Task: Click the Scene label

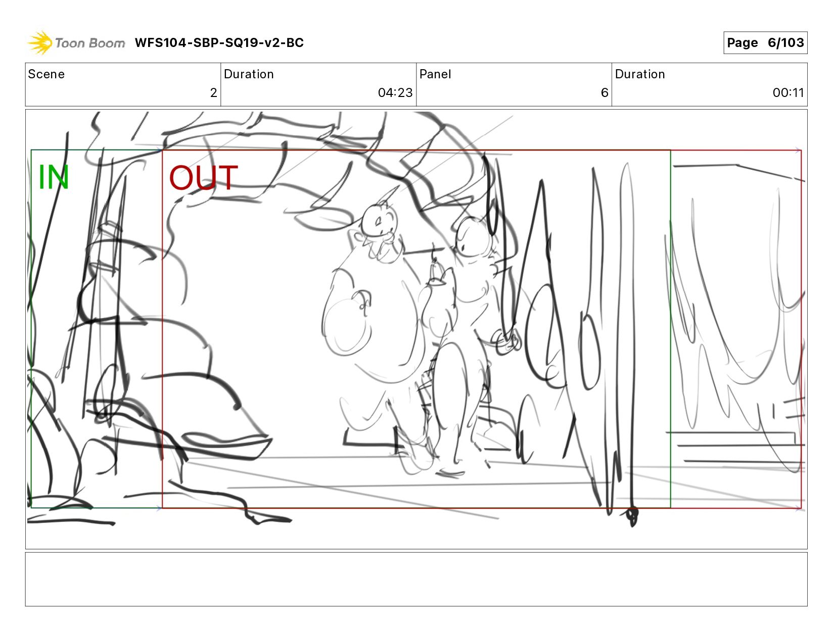Action: (x=47, y=74)
